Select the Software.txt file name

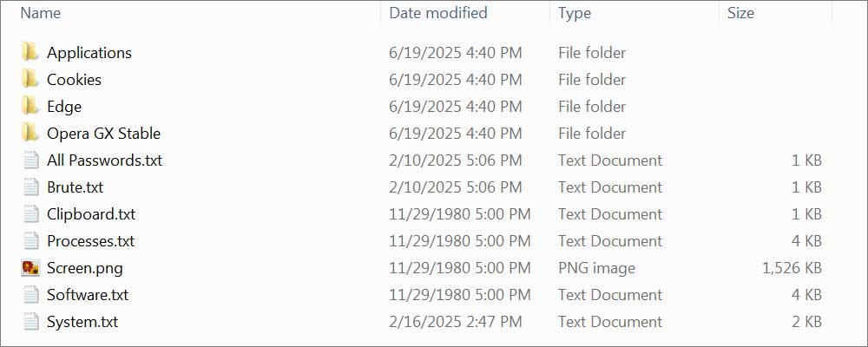[x=88, y=295]
